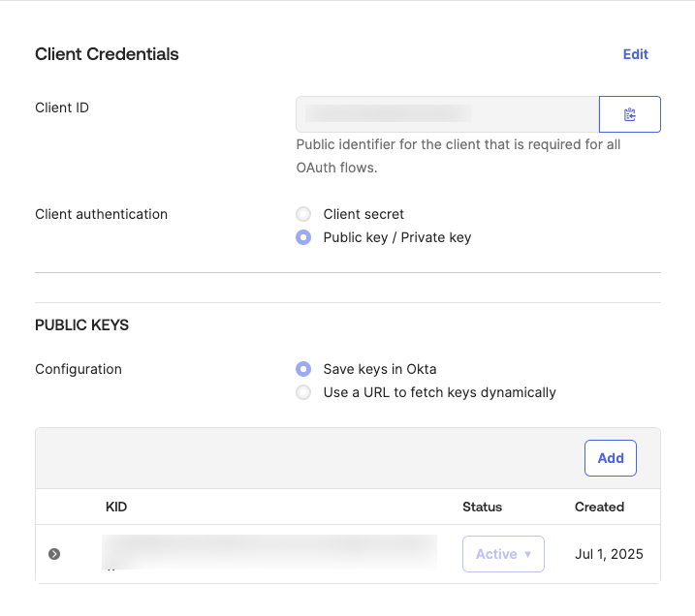Click the Client ID description text
Image resolution: width=695 pixels, height=616 pixels.
[x=458, y=156]
